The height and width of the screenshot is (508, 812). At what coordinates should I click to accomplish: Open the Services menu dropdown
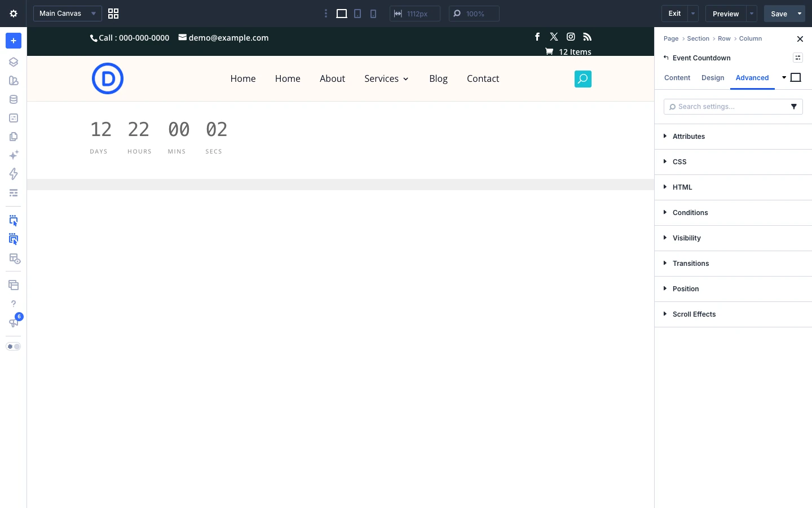pyautogui.click(x=386, y=78)
